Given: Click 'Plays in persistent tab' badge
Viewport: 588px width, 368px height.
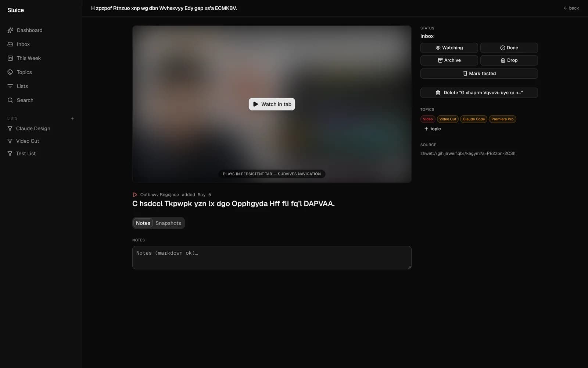Looking at the screenshot, I should [272, 174].
